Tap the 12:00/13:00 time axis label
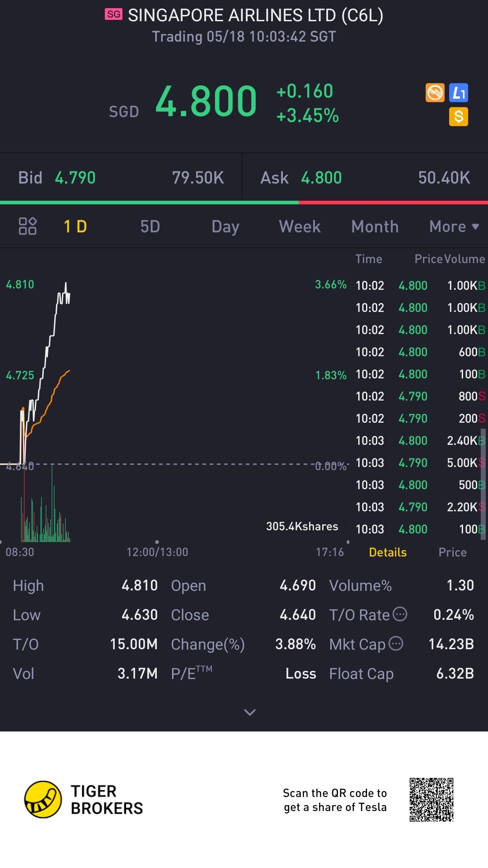 [157, 552]
